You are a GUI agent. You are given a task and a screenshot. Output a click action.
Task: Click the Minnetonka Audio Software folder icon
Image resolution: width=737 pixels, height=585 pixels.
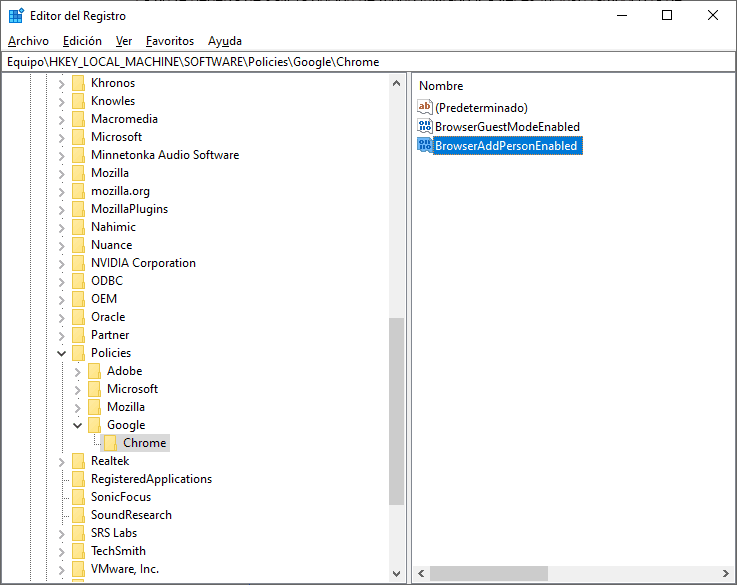click(x=78, y=155)
